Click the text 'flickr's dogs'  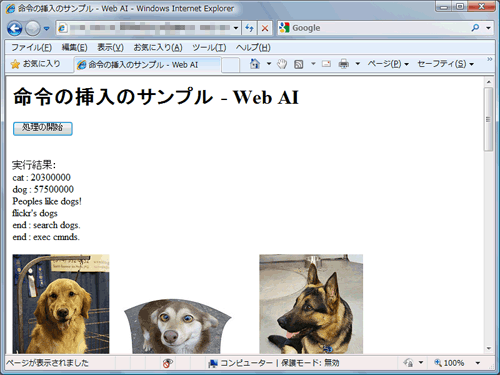[x=35, y=213]
